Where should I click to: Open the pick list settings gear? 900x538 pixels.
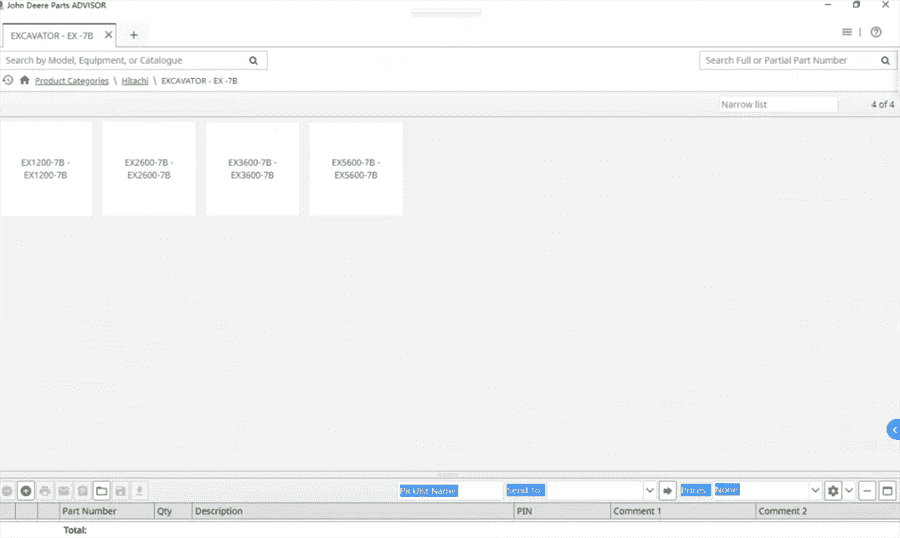tap(833, 491)
